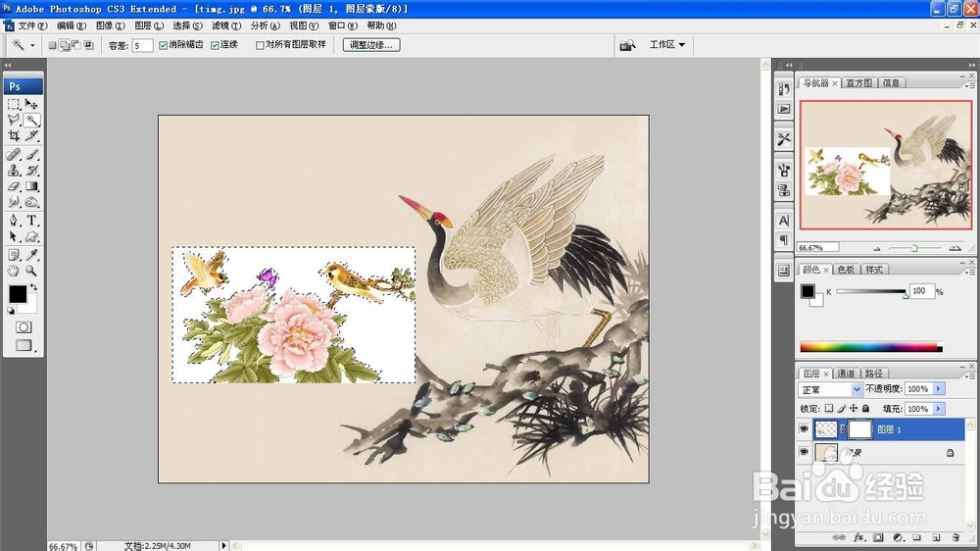Create new fill or adjustment layer
The height and width of the screenshot is (551, 980).
[898, 537]
